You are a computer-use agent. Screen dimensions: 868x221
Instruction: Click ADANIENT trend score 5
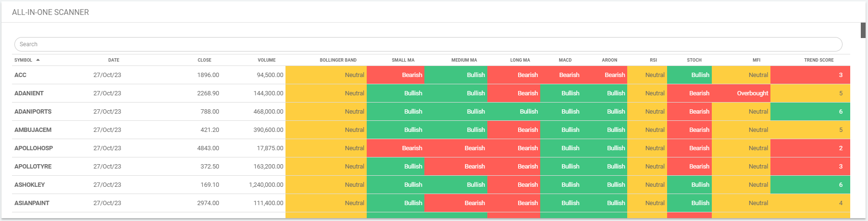pyautogui.click(x=810, y=93)
